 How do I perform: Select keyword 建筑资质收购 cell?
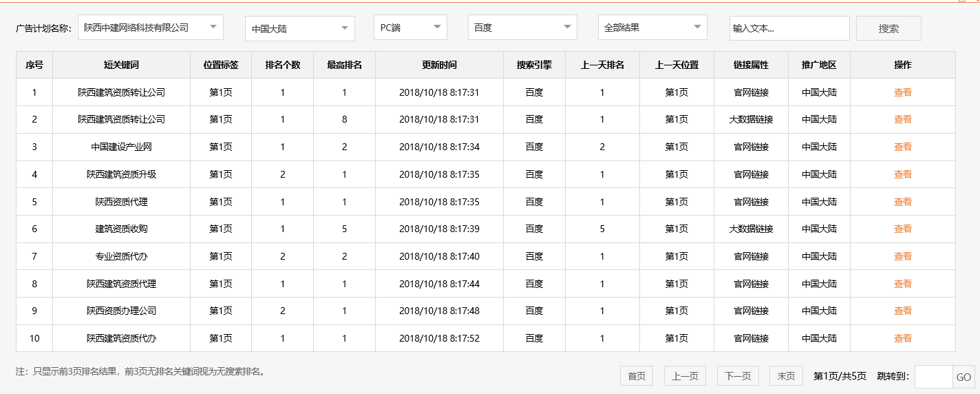(121, 229)
